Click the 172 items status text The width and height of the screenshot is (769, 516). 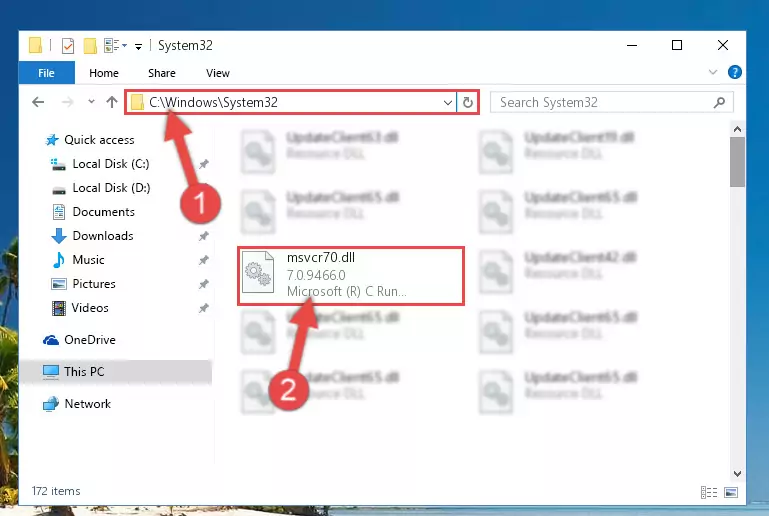(x=56, y=491)
